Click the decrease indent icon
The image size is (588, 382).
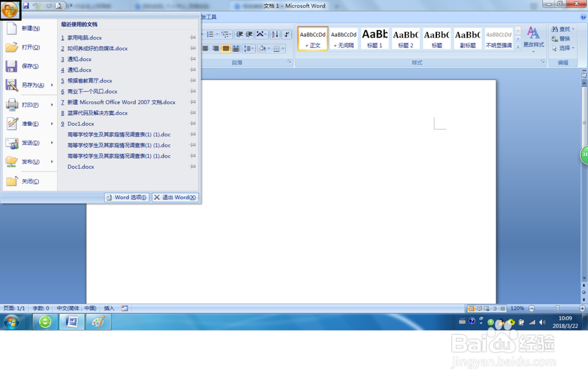click(239, 35)
